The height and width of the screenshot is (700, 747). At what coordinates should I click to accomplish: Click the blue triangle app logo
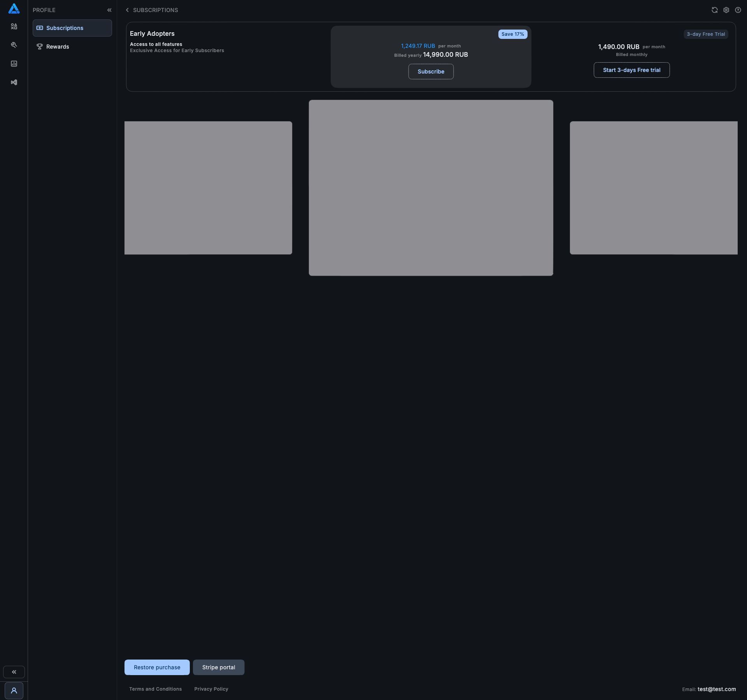tap(14, 9)
